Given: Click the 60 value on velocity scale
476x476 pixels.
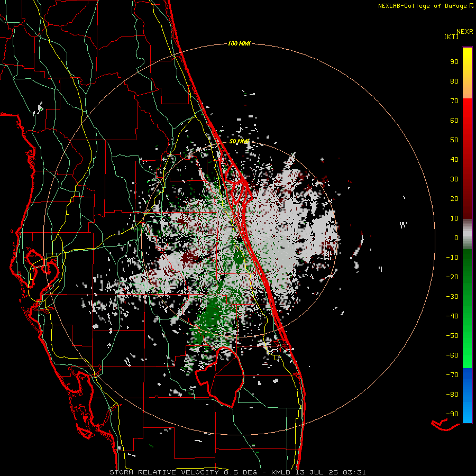Looking at the screenshot, I should coord(454,121).
